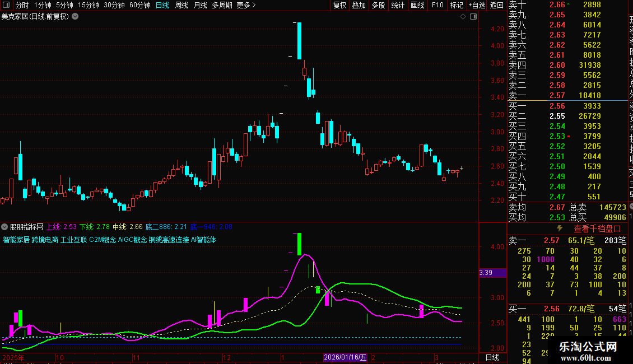
Task: Click the magenta 1000 order in 卖一 queue
Action: click(x=546, y=259)
